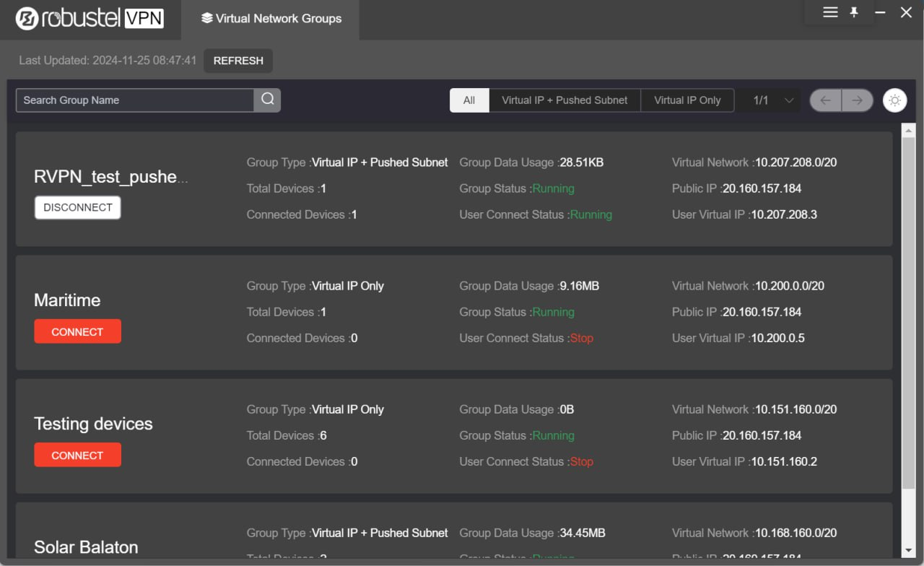Click data usage value 28.51KB
Viewport: 924px width, 566px height.
click(x=580, y=162)
